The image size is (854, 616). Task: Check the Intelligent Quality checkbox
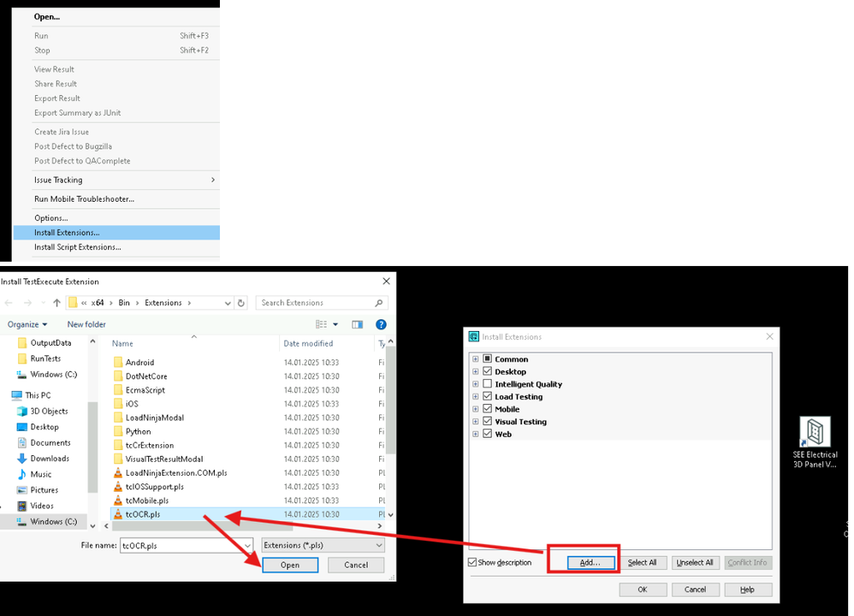(x=488, y=384)
